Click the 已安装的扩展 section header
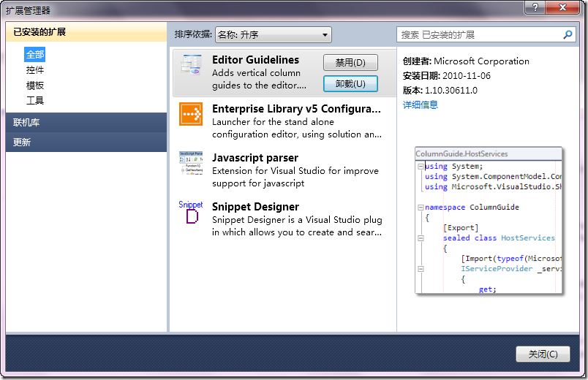 tap(86, 32)
